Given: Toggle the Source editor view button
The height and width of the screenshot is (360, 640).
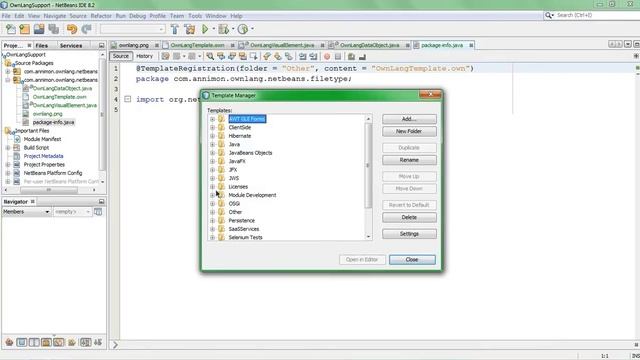Looking at the screenshot, I should pyautogui.click(x=120, y=56).
